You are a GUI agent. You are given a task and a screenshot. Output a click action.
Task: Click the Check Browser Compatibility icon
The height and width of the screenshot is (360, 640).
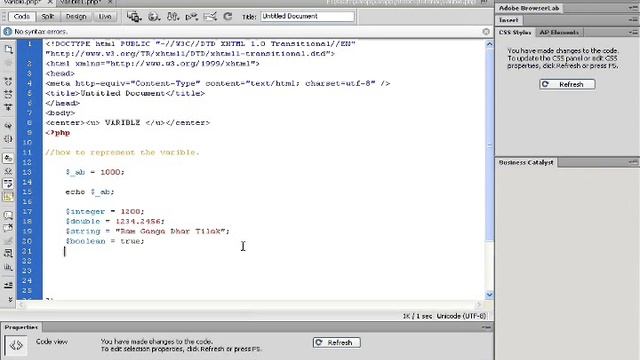(210, 16)
